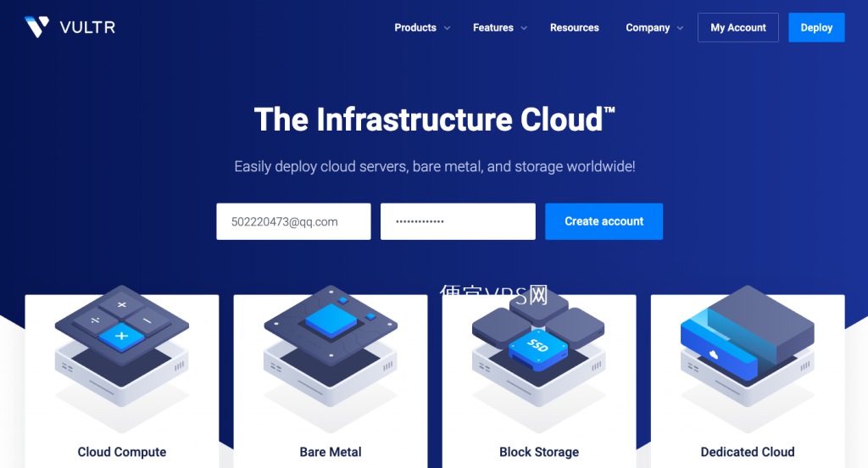Open the Company menu
Screen dimensions: 868x468
(648, 28)
